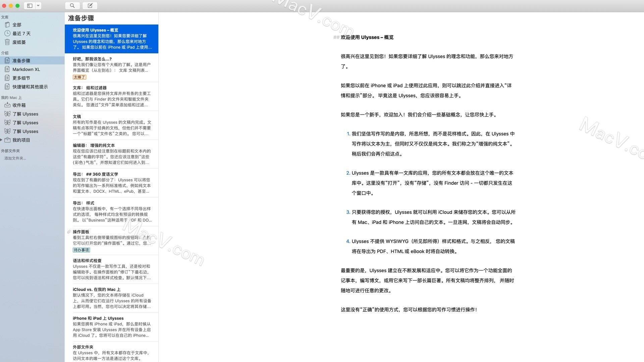The height and width of the screenshot is (362, 644).
Task: Expand 准备步骤 sidebar section
Action: [22, 61]
